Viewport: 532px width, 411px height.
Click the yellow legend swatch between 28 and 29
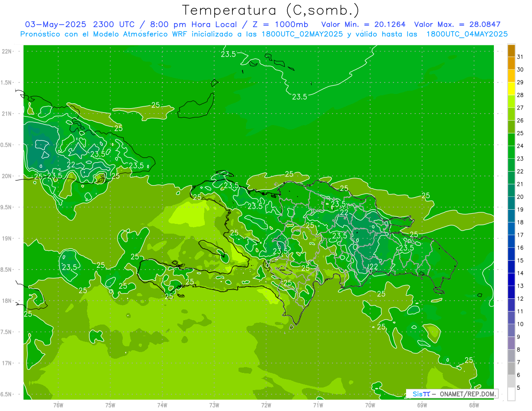click(511, 89)
